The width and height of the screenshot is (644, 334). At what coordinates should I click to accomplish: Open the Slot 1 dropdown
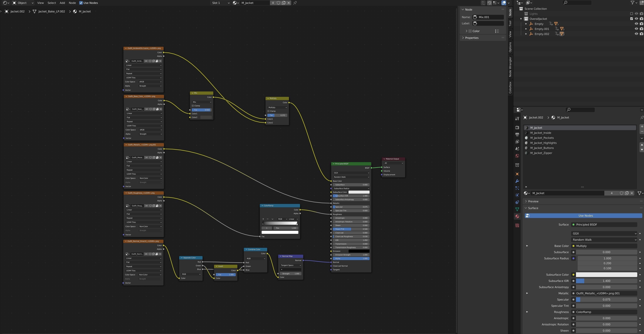221,3
